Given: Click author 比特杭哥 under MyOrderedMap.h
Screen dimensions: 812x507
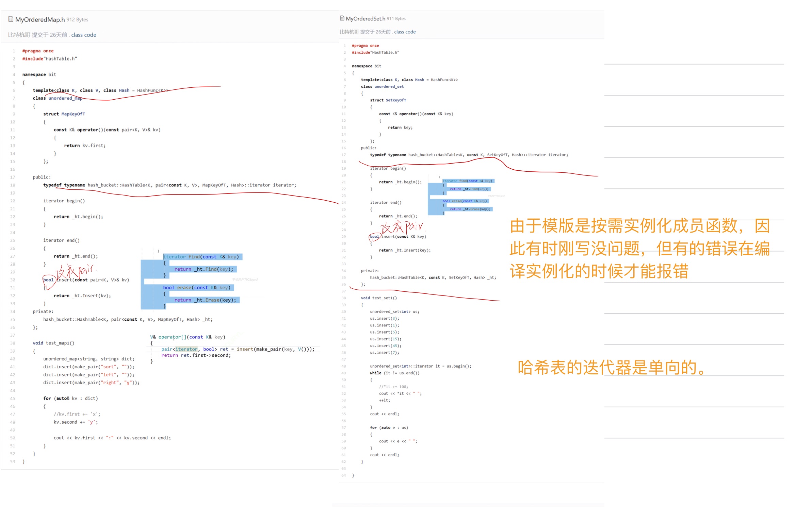Looking at the screenshot, I should point(19,35).
